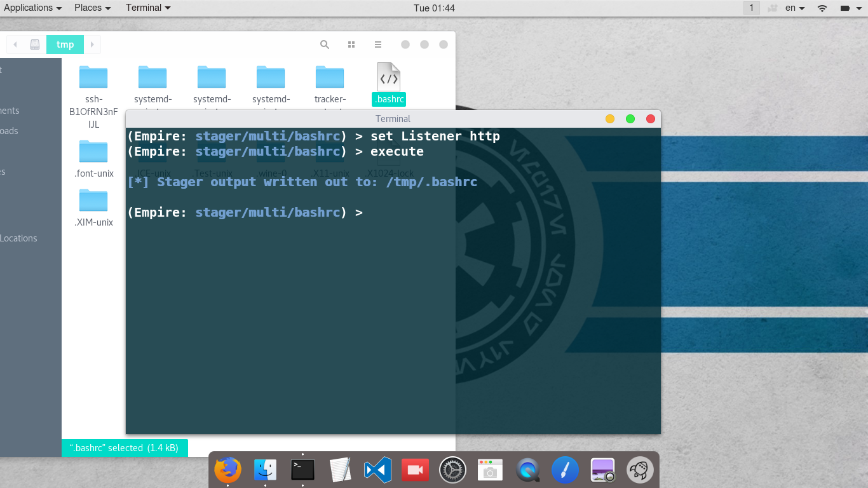The width and height of the screenshot is (868, 488).
Task: Launch Visual Studio Code from the dock
Action: [x=377, y=470]
